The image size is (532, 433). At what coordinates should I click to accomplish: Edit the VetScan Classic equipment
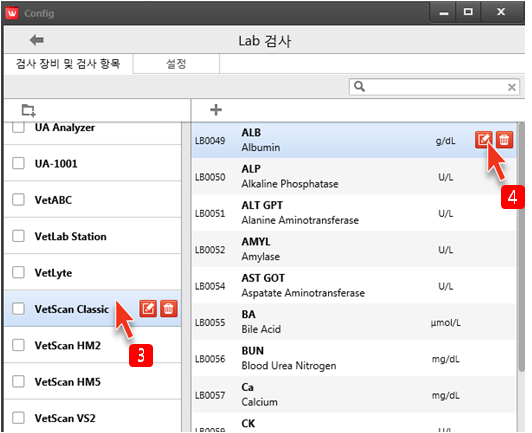coord(148,308)
